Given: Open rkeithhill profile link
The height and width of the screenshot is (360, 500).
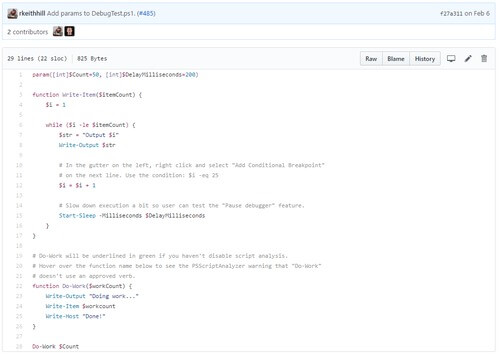Looking at the screenshot, I should [32, 13].
